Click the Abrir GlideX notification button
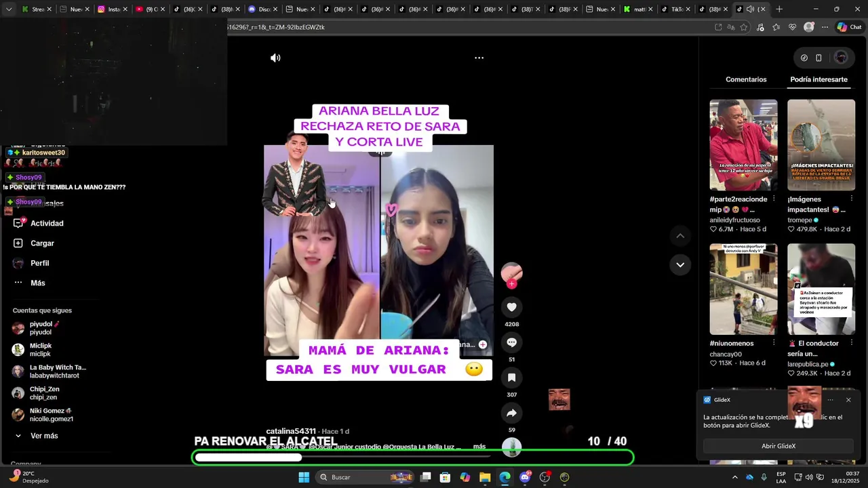The image size is (868, 488). click(778, 446)
